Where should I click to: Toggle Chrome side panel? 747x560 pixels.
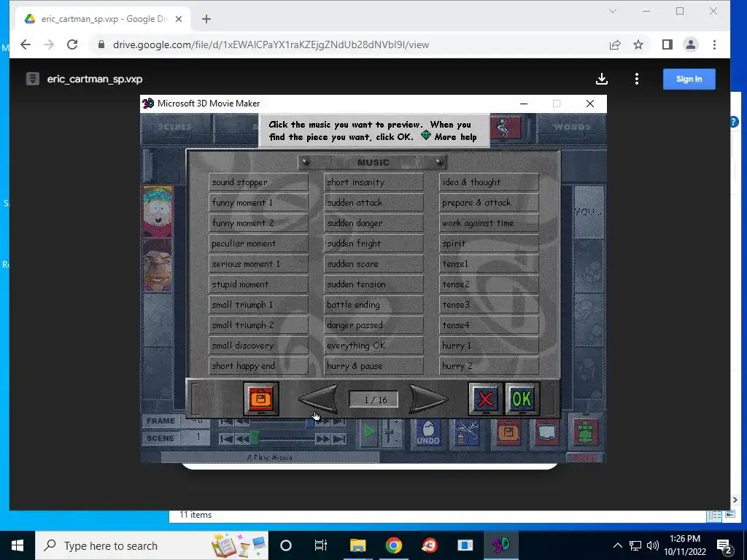(x=667, y=44)
